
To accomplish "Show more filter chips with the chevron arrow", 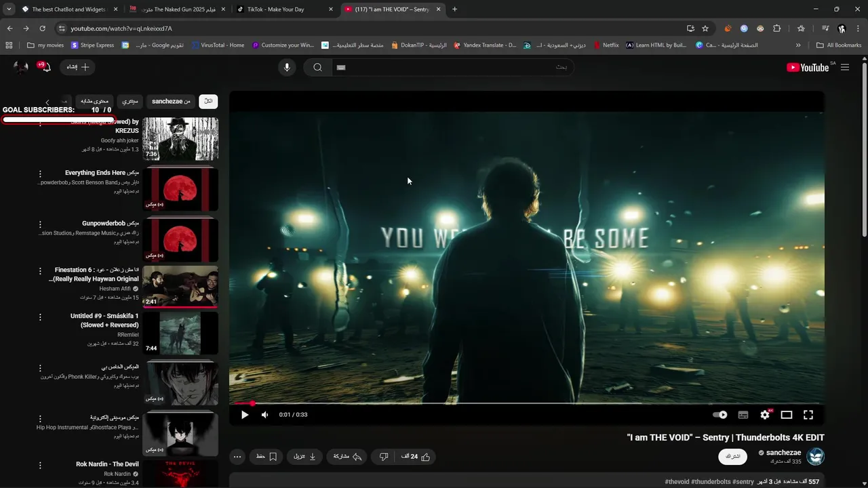I will tap(47, 102).
